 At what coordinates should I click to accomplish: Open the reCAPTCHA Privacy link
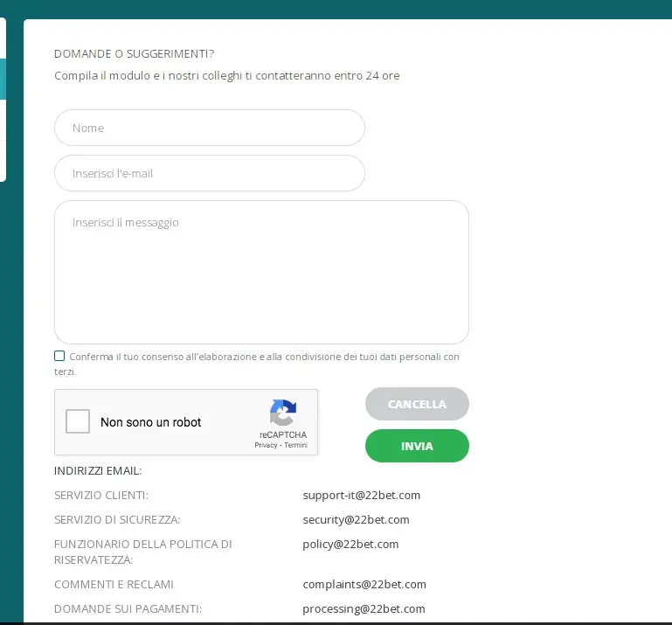(266, 445)
